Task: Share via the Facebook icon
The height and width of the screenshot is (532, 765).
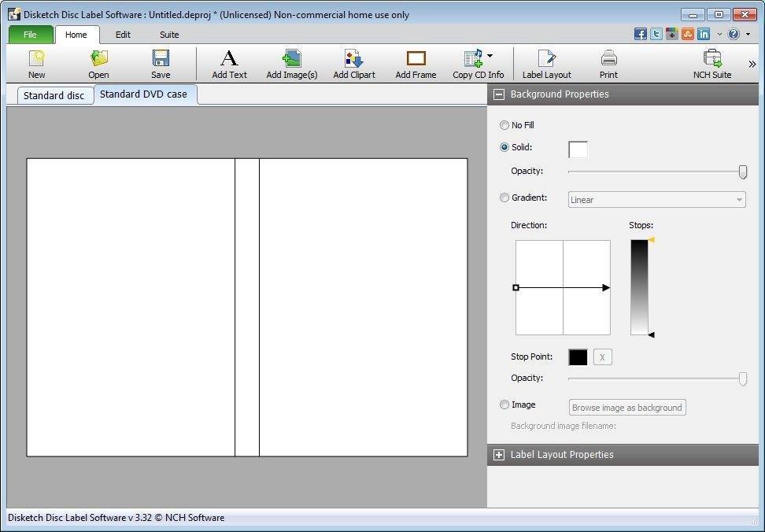Action: (640, 33)
